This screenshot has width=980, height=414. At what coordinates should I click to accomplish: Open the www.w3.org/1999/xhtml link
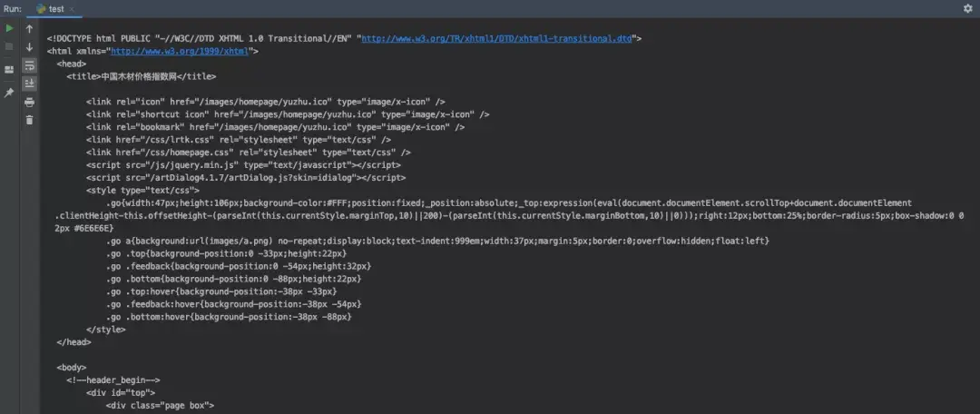point(180,51)
